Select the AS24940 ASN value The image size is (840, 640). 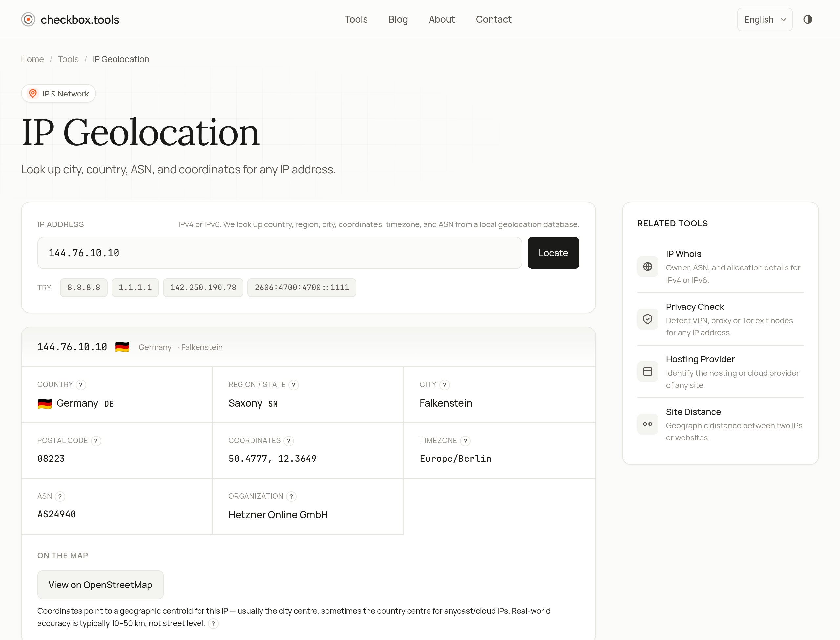pyautogui.click(x=56, y=514)
